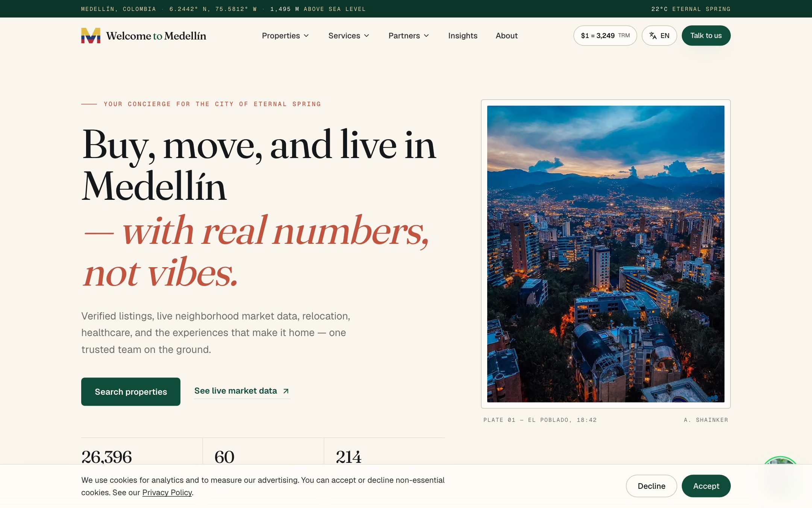Follow the See live market data link

tap(242, 391)
